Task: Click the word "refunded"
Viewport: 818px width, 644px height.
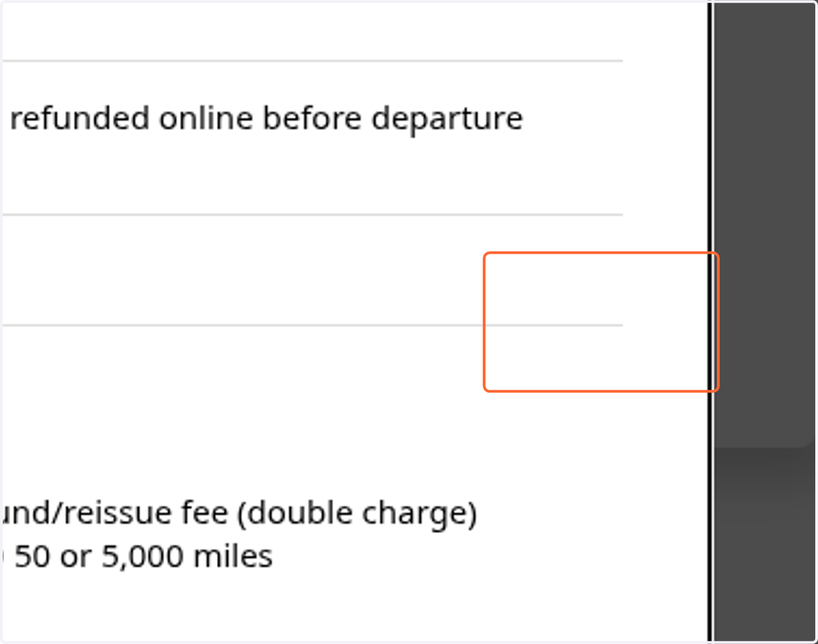Action: click(80, 119)
